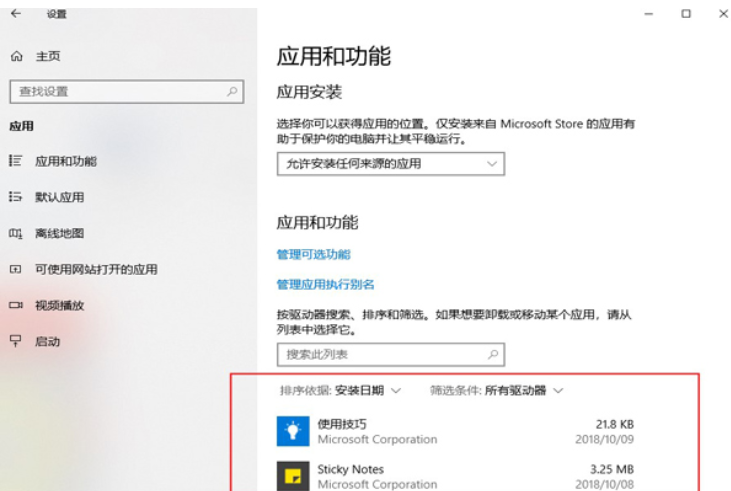Image resolution: width=731 pixels, height=491 pixels.
Task: Click magnifier icon in 搜索此列表 box
Action: point(493,354)
